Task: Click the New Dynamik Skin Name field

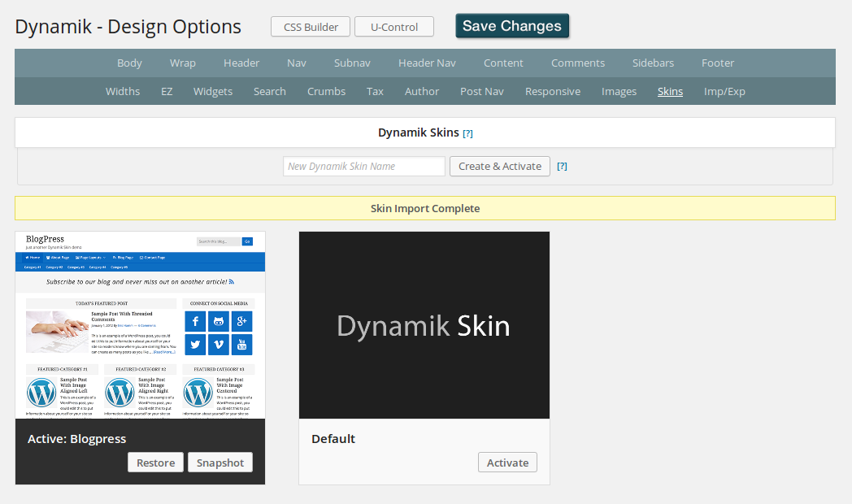Action: click(364, 167)
